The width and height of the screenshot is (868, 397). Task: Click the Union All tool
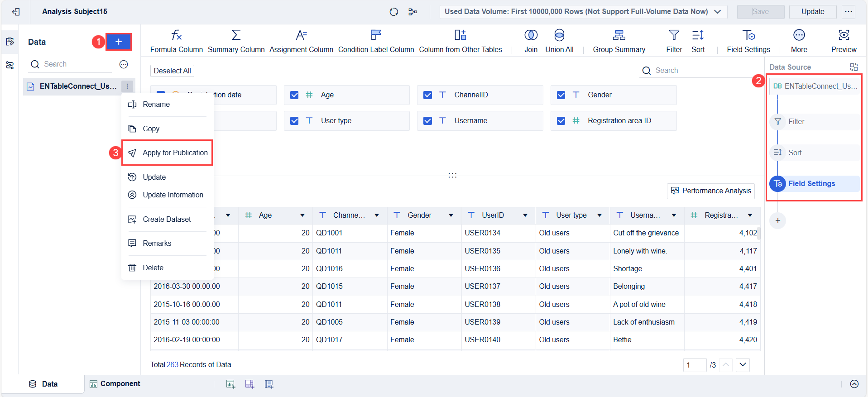point(559,41)
